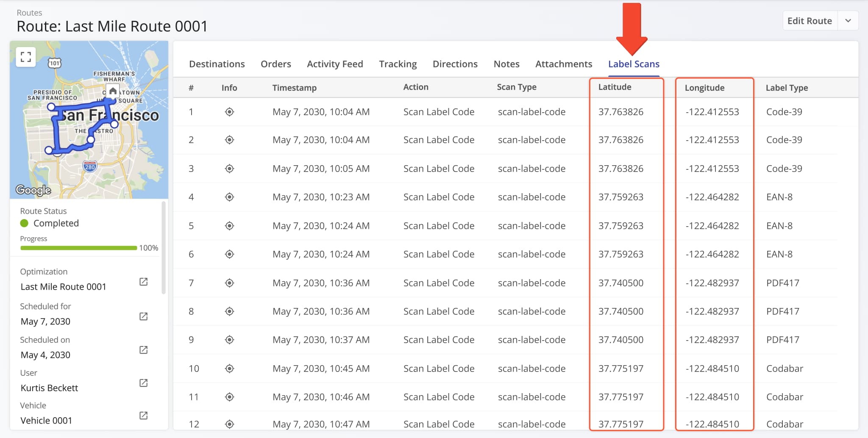Click the fullscreen icon on the map
Viewport: 868px width, 438px height.
pos(25,56)
